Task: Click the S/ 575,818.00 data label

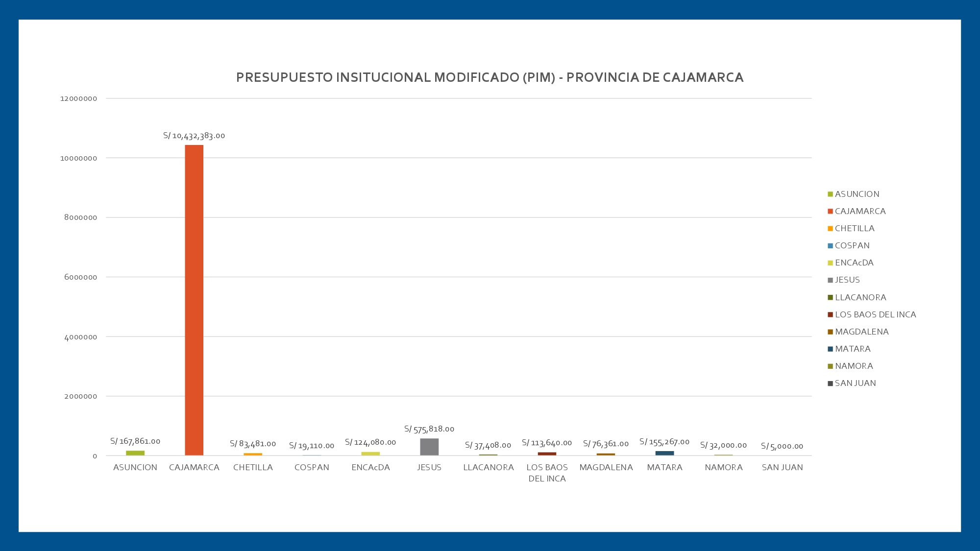Action: pos(429,429)
